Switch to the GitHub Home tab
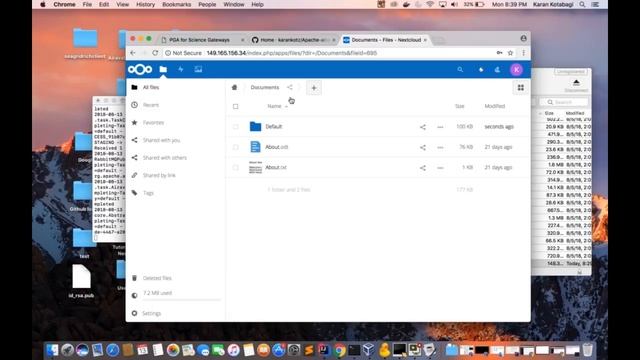 click(x=293, y=40)
